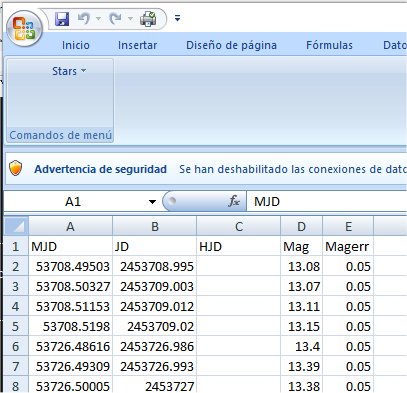Switch to the Inicio tab
This screenshot has width=407, height=393.
76,45
